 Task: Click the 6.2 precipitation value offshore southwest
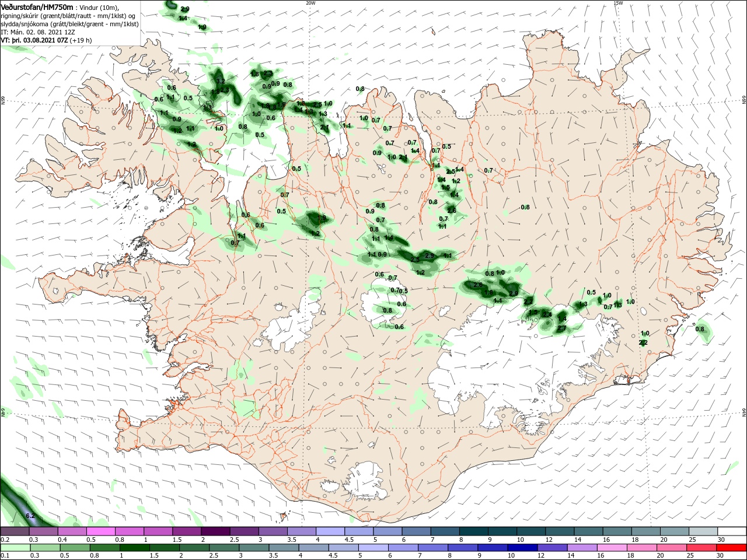coord(31,516)
